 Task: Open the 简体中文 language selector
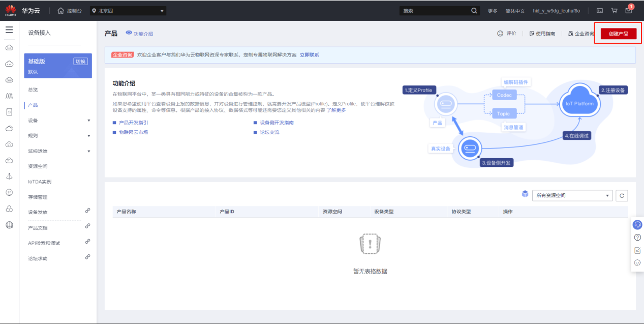(x=515, y=11)
